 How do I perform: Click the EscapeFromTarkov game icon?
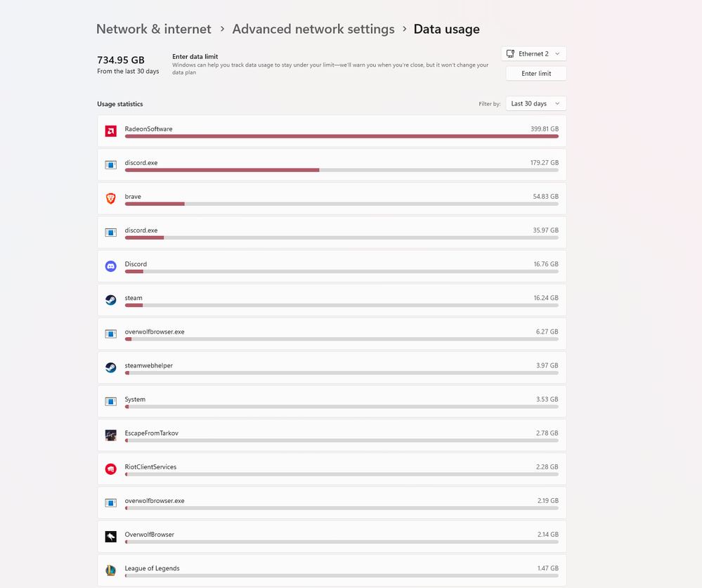tap(110, 435)
